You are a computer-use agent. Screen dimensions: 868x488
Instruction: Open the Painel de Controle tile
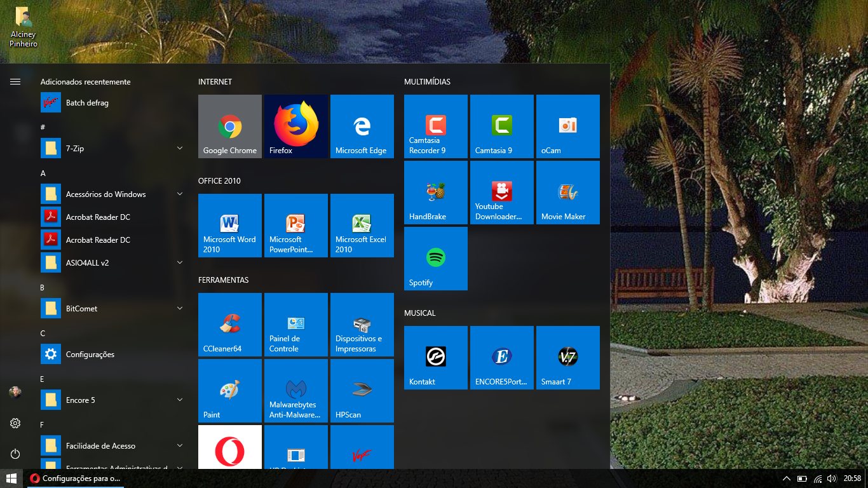click(x=296, y=325)
